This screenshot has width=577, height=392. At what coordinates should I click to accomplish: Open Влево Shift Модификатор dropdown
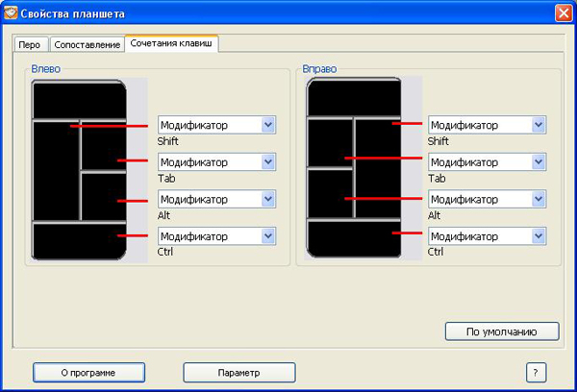click(x=216, y=125)
